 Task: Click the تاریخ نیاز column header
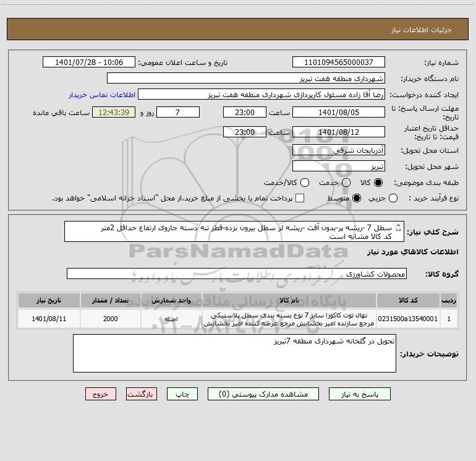pyautogui.click(x=49, y=300)
